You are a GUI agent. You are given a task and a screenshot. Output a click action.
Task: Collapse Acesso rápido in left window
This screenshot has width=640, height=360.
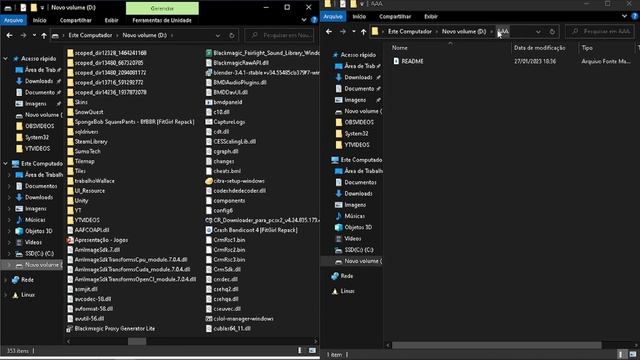(x=5, y=59)
